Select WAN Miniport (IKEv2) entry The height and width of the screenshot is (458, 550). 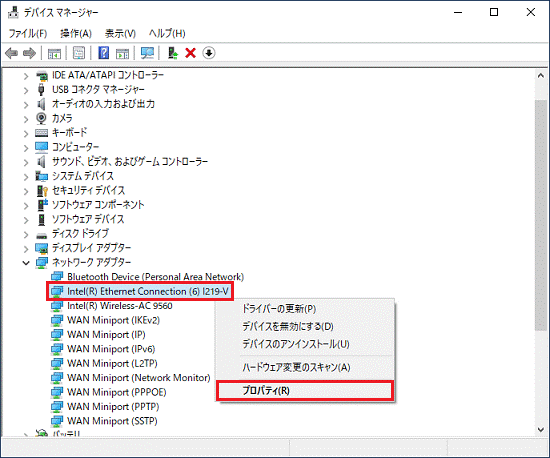coord(113,320)
